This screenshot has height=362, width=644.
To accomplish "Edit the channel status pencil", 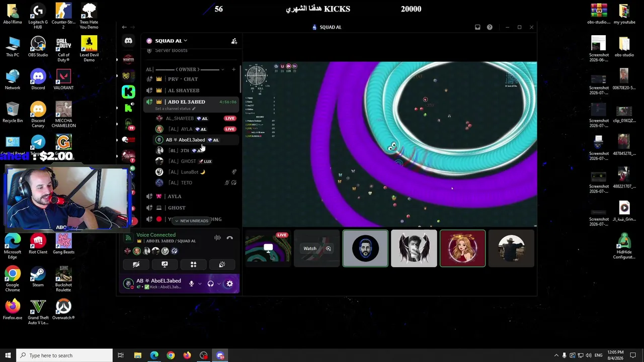I will tap(194, 109).
